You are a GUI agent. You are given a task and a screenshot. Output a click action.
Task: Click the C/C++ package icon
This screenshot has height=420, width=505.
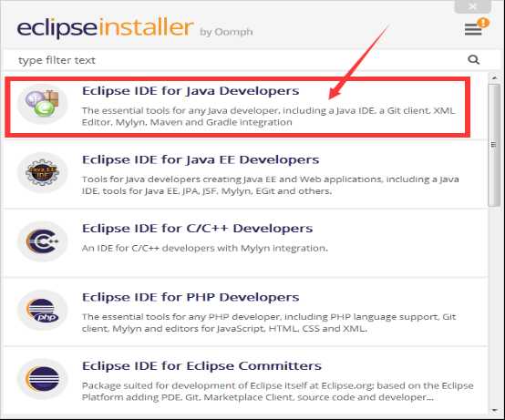click(43, 241)
